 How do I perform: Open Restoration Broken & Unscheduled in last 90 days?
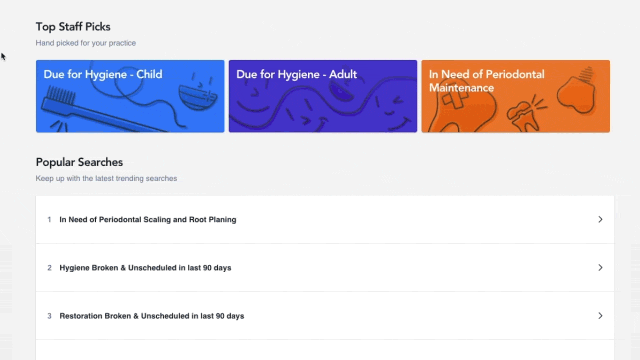coord(325,316)
